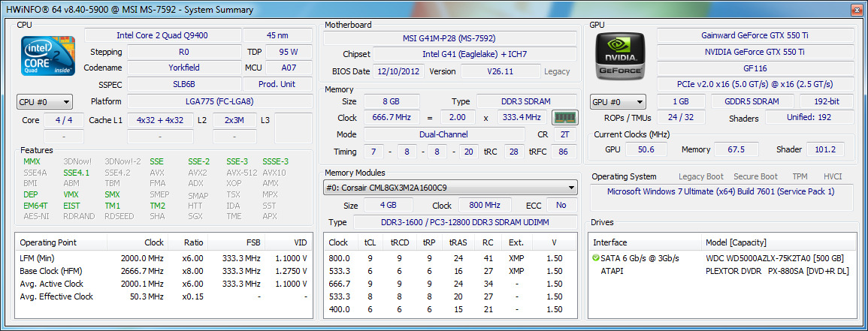Click the Legacy Boot indicator
868x331 pixels.
point(701,177)
